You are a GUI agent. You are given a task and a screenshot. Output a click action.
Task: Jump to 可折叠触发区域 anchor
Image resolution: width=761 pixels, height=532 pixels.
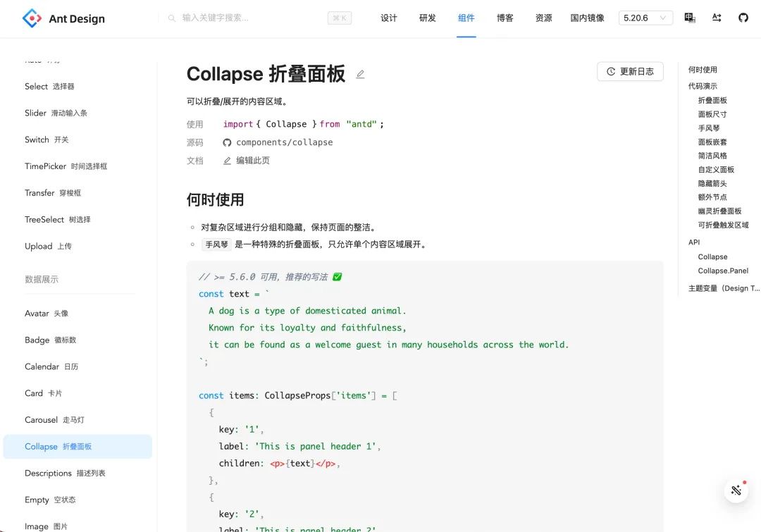[x=723, y=225]
